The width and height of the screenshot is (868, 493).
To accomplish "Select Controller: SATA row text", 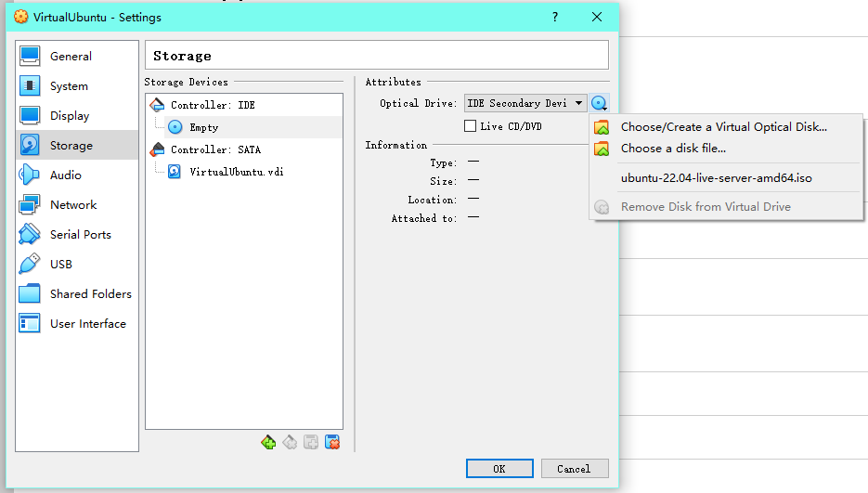I will click(215, 149).
